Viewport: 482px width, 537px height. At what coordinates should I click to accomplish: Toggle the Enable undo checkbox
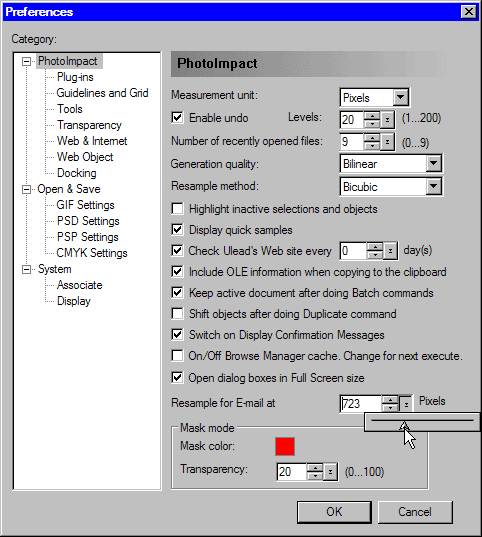coord(177,118)
